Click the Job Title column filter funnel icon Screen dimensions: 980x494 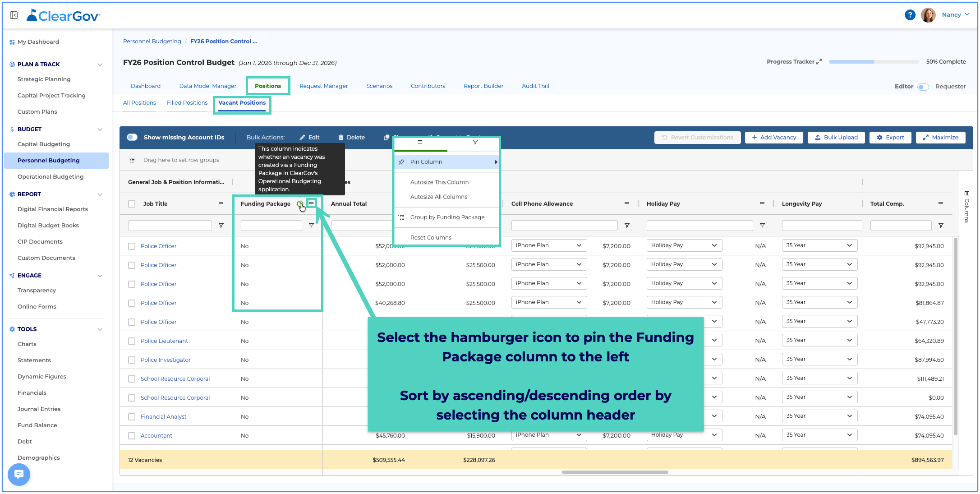[x=221, y=226]
